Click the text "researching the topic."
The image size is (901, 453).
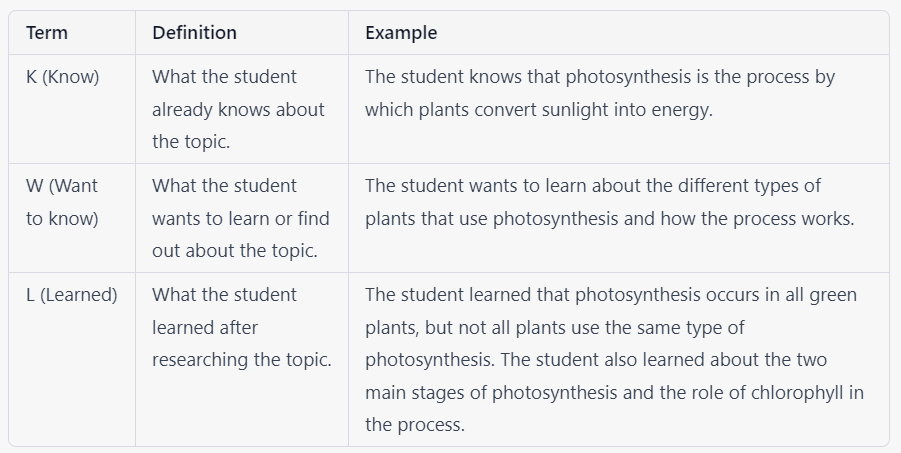click(x=241, y=360)
